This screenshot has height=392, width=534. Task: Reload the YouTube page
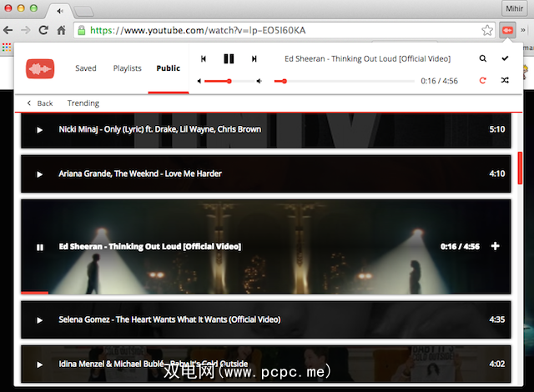(43, 30)
